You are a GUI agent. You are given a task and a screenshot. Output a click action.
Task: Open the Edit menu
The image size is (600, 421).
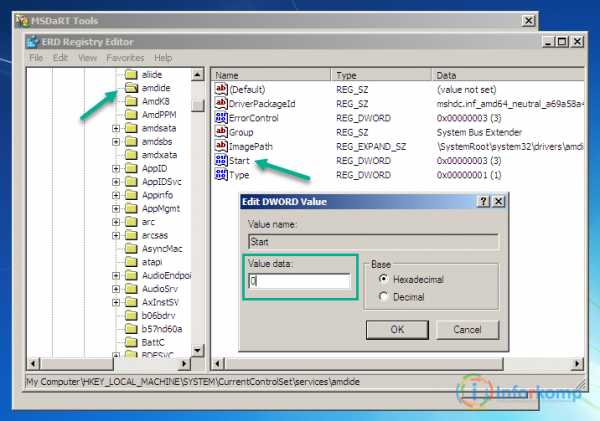(x=60, y=58)
